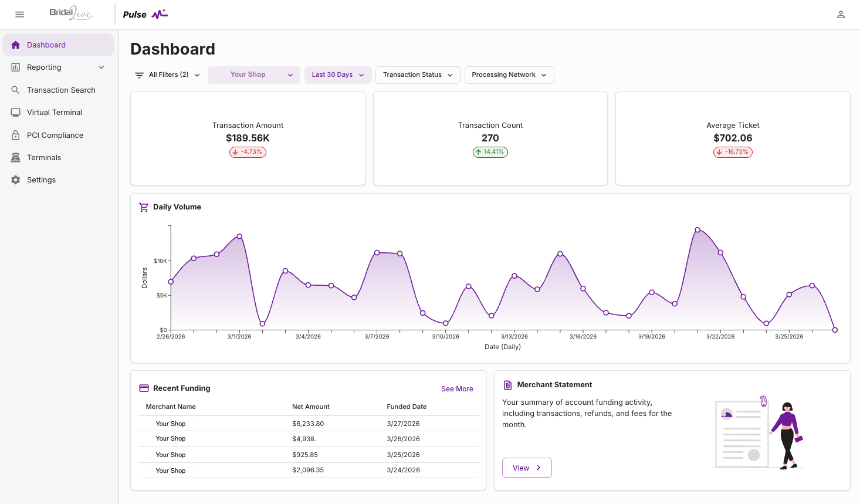Viewport: 860px width, 504px height.
Task: Click the Terminals sidebar icon
Action: [x=16, y=157]
